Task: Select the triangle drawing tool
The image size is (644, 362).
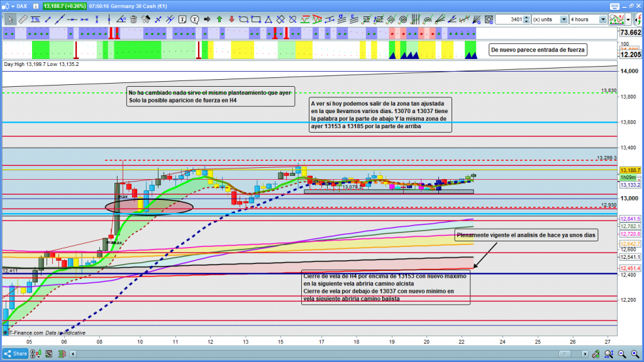Action: (x=268, y=19)
